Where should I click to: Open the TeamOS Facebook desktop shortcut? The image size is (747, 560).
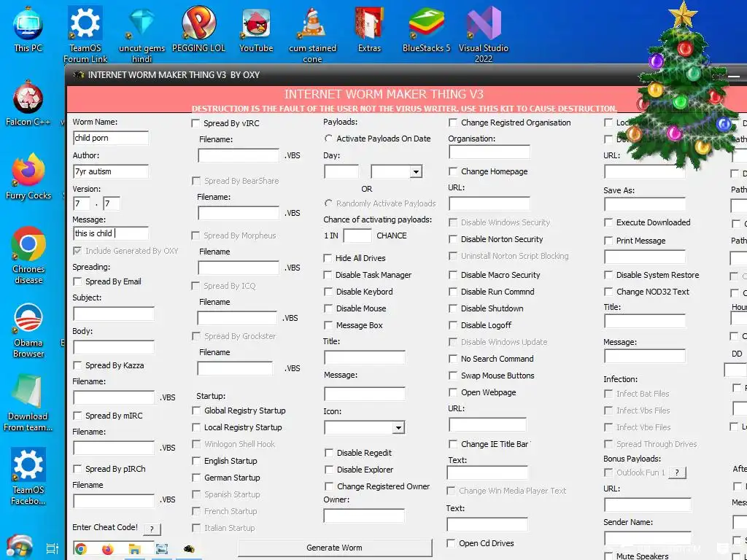coord(28,476)
